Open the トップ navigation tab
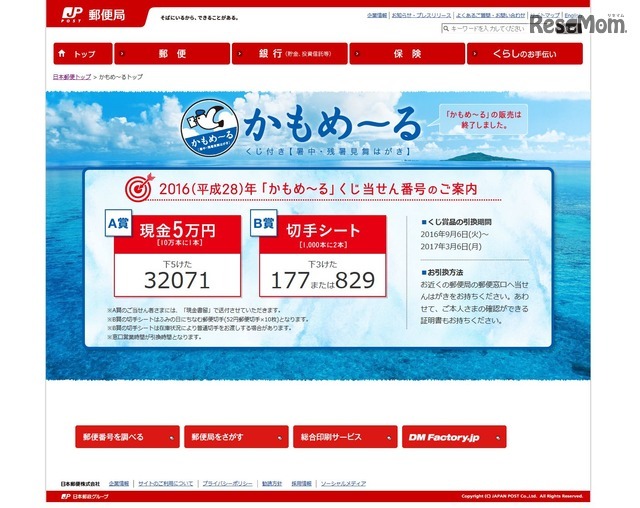The width and height of the screenshot is (640, 508). 83,53
